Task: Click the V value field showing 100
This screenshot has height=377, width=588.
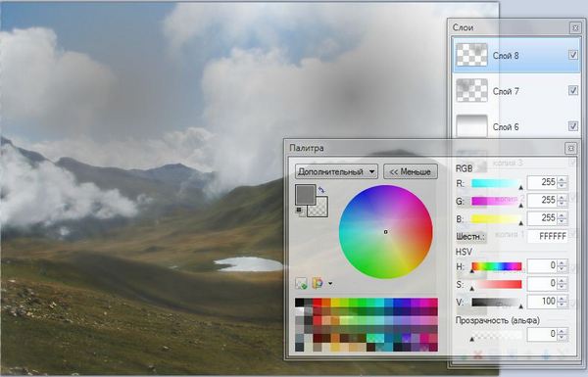Action: (x=542, y=302)
